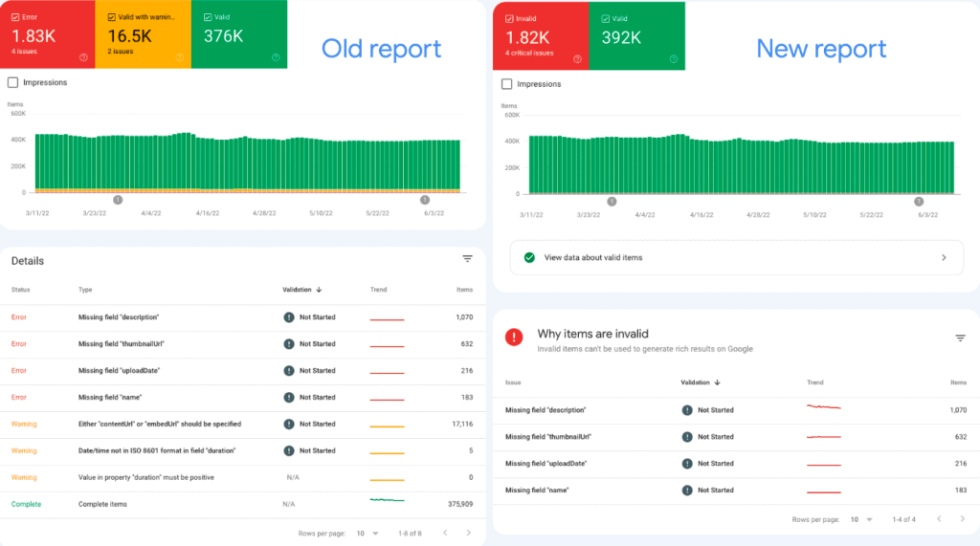Click the 6/3/22 annotation marker in new chart
The width and height of the screenshot is (980, 546).
[919, 202]
